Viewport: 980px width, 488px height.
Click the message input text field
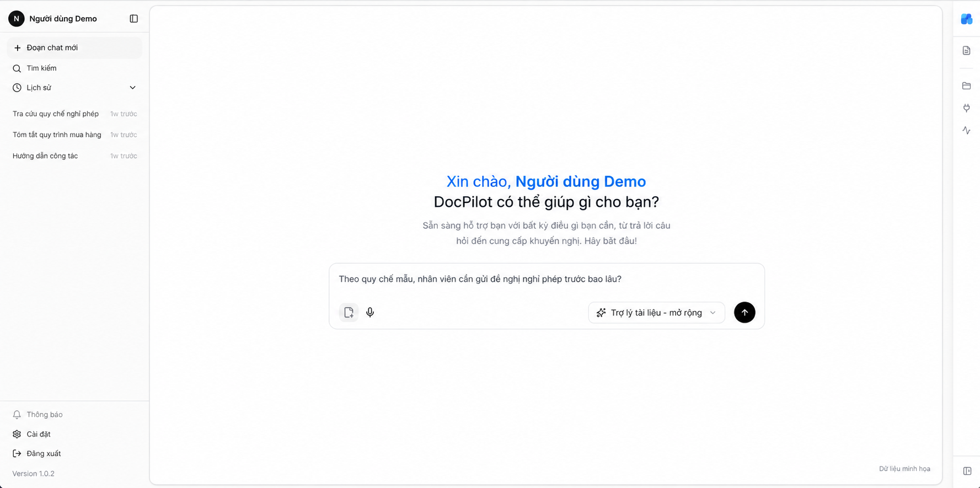point(546,279)
